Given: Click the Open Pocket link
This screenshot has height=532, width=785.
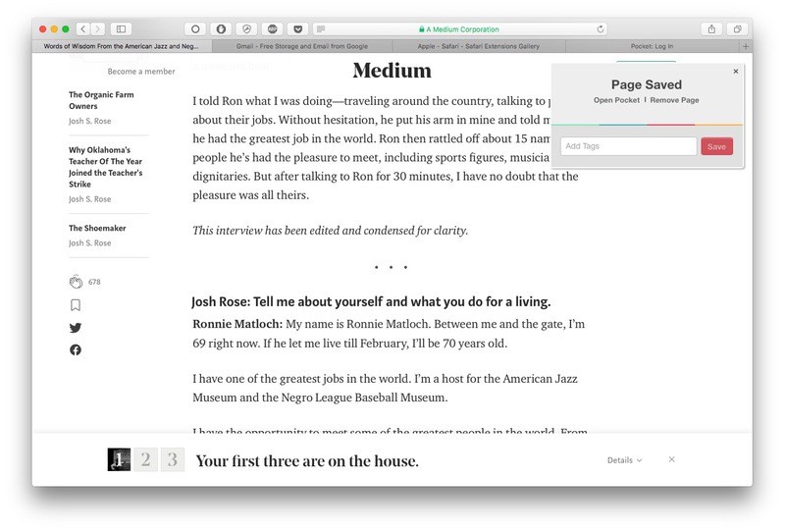Looking at the screenshot, I should point(616,100).
